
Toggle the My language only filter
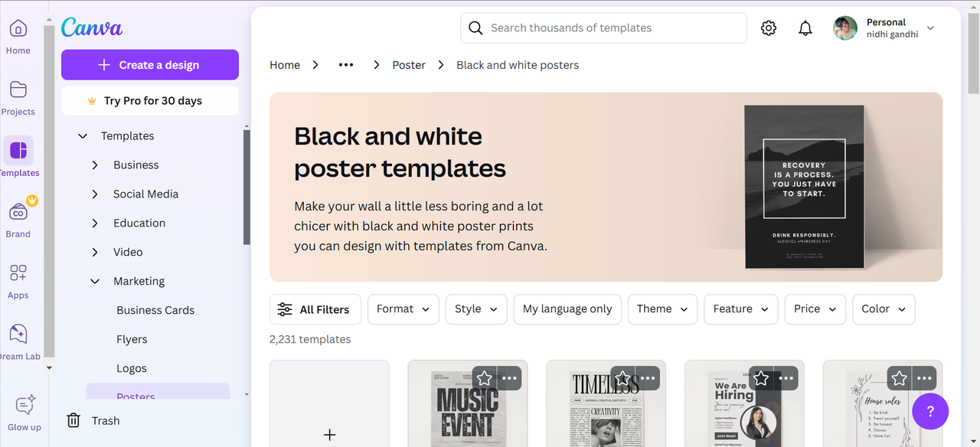(567, 309)
